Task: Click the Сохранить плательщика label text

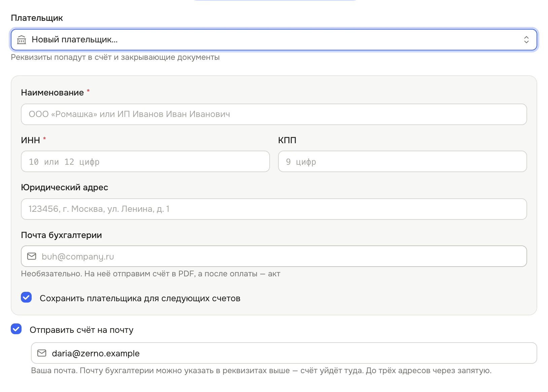Action: (x=140, y=299)
